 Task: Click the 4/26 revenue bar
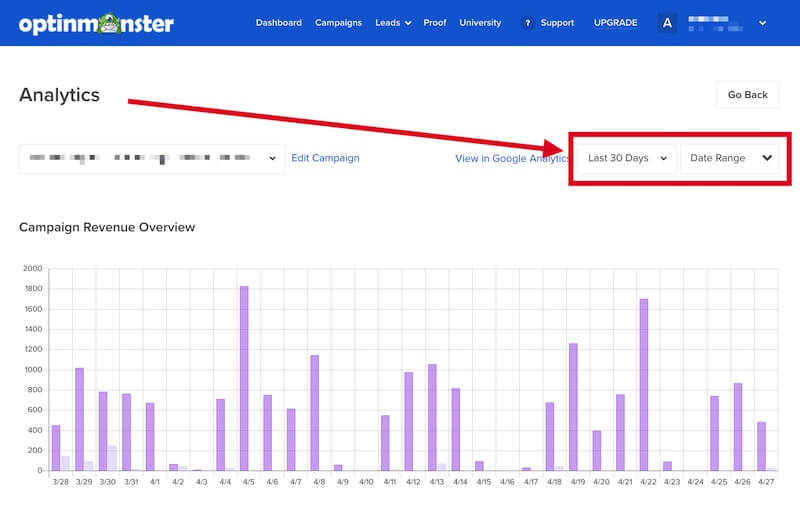(x=738, y=427)
